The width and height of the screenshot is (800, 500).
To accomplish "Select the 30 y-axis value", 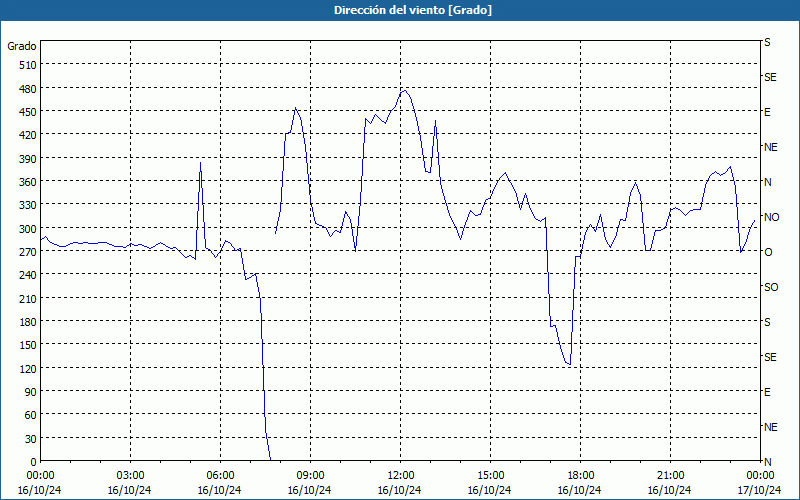I will pyautogui.click(x=31, y=438).
